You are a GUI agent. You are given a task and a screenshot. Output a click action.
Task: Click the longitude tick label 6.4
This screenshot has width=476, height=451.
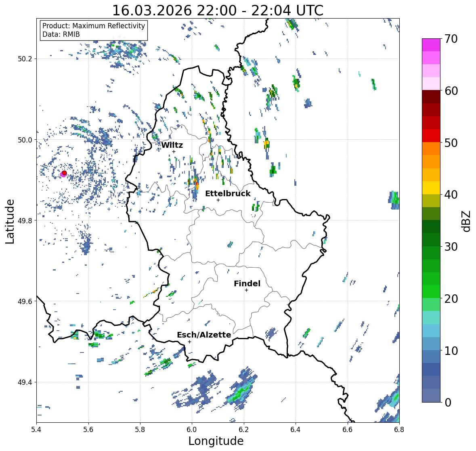[x=296, y=430]
